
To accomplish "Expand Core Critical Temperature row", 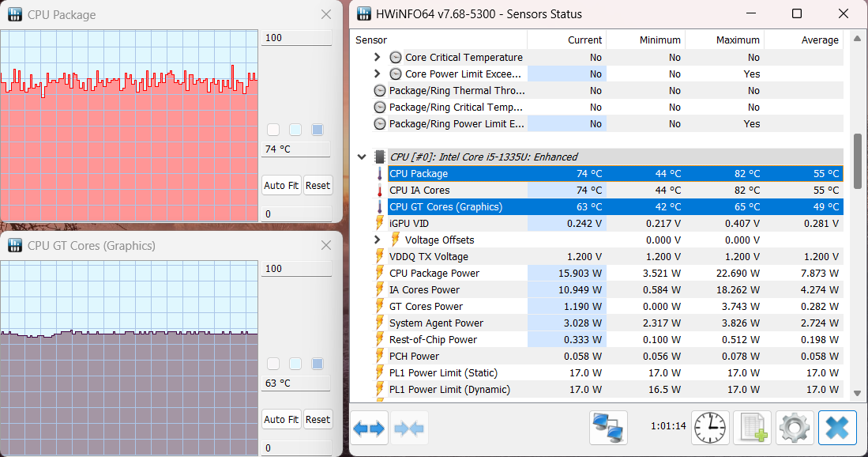I will tap(377, 57).
